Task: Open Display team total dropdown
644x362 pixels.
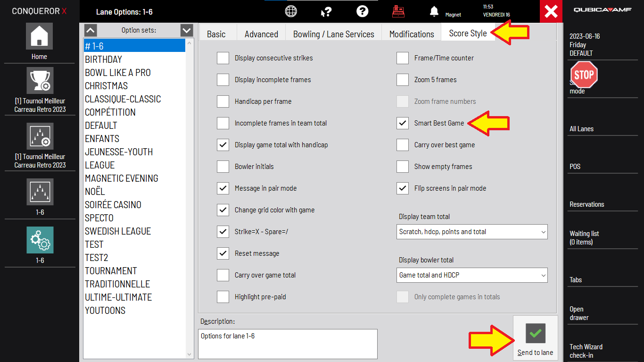Action: (x=472, y=232)
